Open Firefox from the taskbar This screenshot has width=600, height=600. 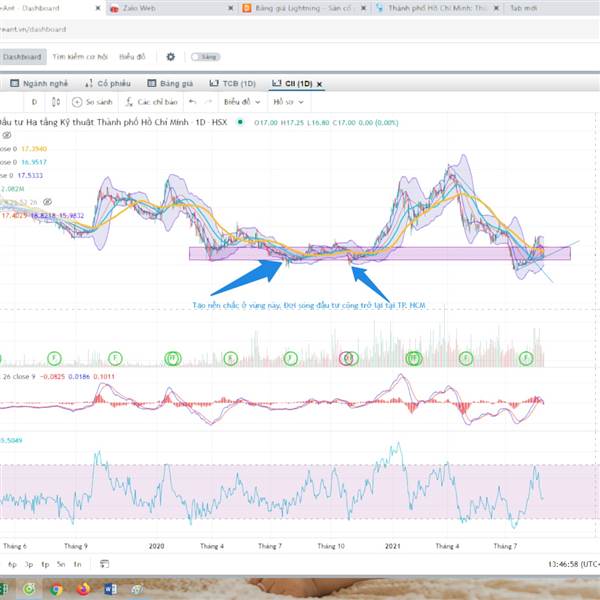pyautogui.click(x=83, y=589)
